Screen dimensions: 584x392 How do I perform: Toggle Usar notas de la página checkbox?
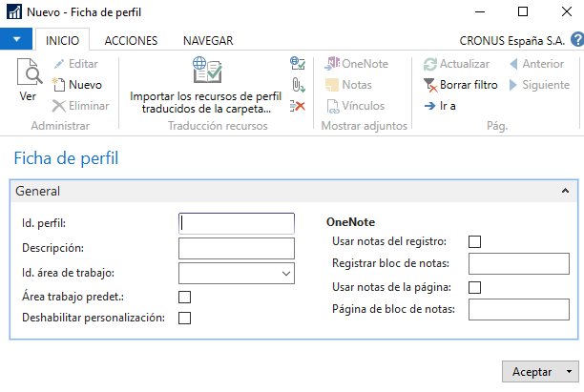(474, 287)
